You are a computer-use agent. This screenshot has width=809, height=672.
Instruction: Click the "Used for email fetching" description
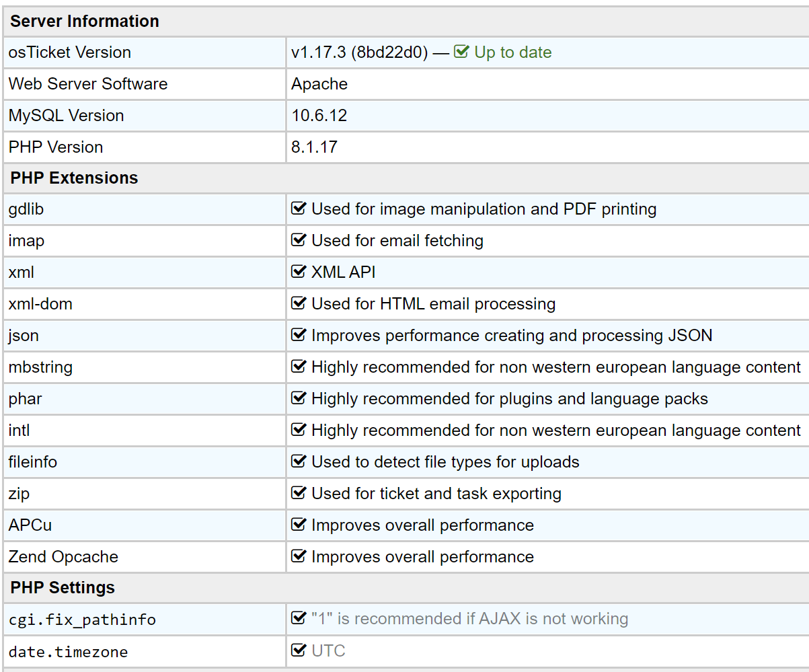tap(397, 241)
